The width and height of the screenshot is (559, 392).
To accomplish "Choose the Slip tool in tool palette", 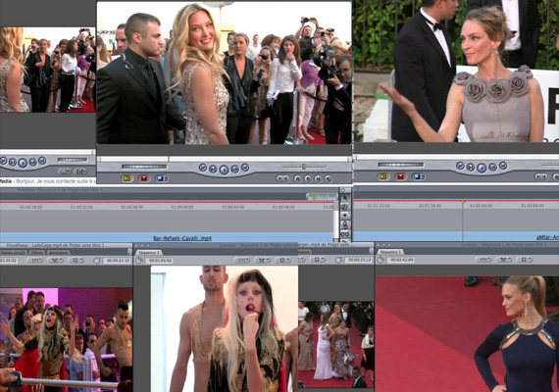I will coord(345,234).
